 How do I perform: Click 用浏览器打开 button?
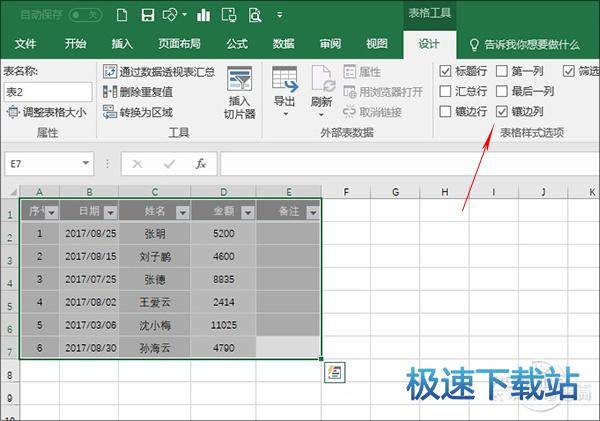(x=383, y=92)
